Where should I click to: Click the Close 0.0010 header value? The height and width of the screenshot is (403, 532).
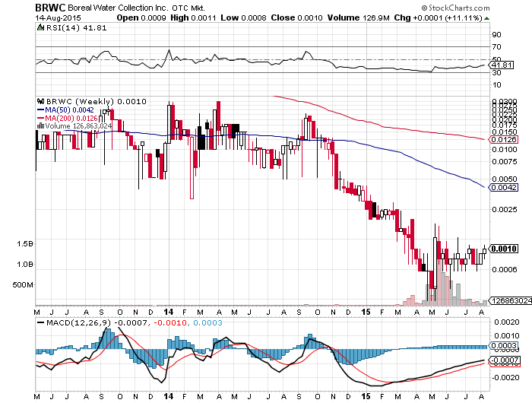(296, 17)
